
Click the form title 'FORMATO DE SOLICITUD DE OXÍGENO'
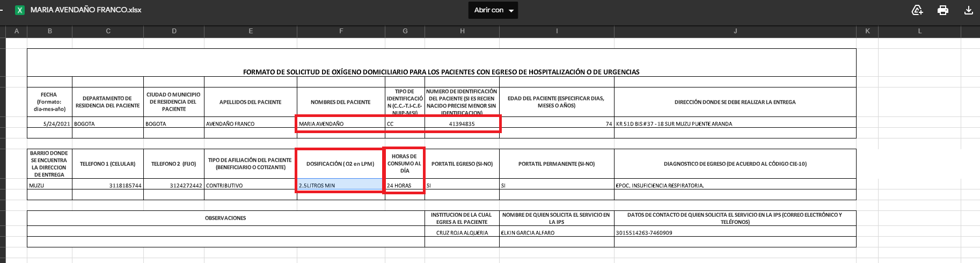click(441, 72)
